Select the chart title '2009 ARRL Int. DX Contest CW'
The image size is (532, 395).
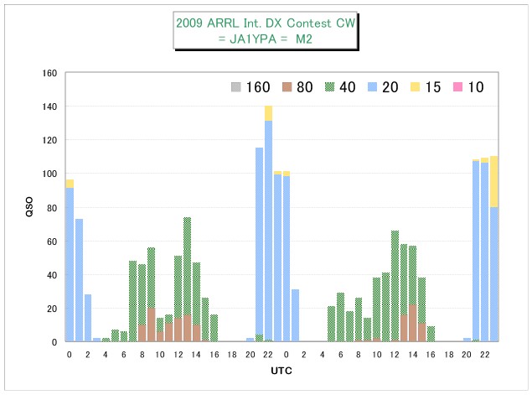click(x=266, y=23)
